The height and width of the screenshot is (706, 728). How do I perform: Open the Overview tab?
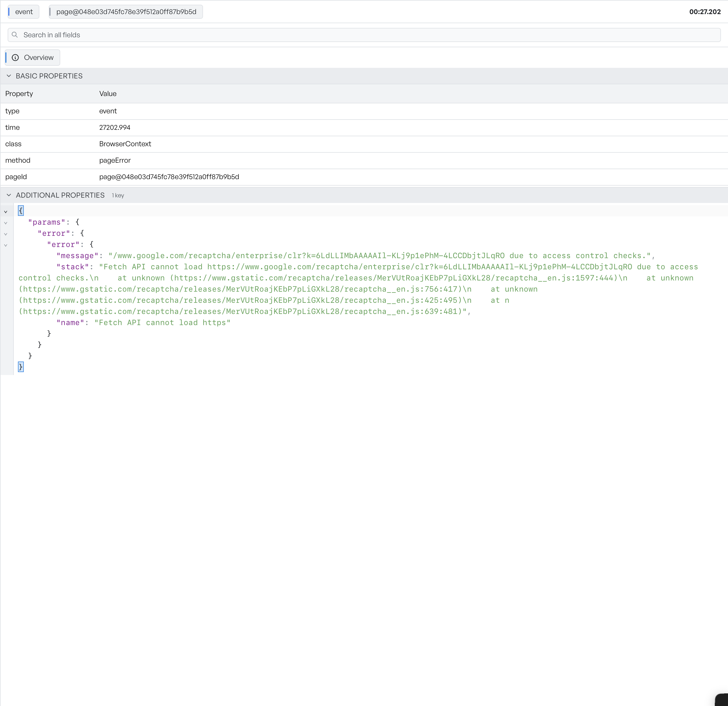pyautogui.click(x=33, y=58)
